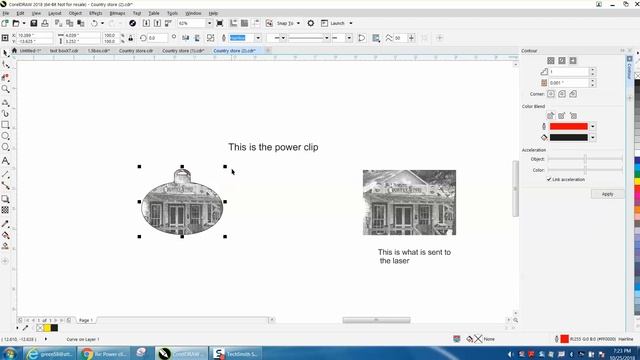The width and height of the screenshot is (640, 360).
Task: Open the end arrowhead dropdown
Action: coord(349,38)
